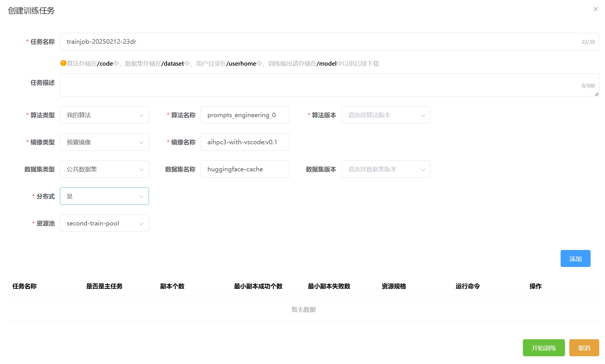Click the image name field

245,142
